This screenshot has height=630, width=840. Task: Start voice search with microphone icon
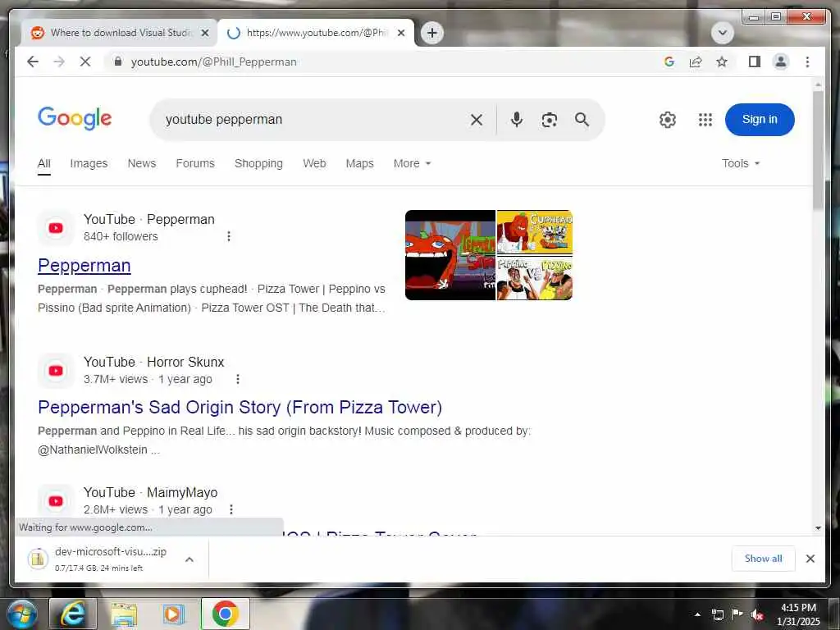point(517,120)
